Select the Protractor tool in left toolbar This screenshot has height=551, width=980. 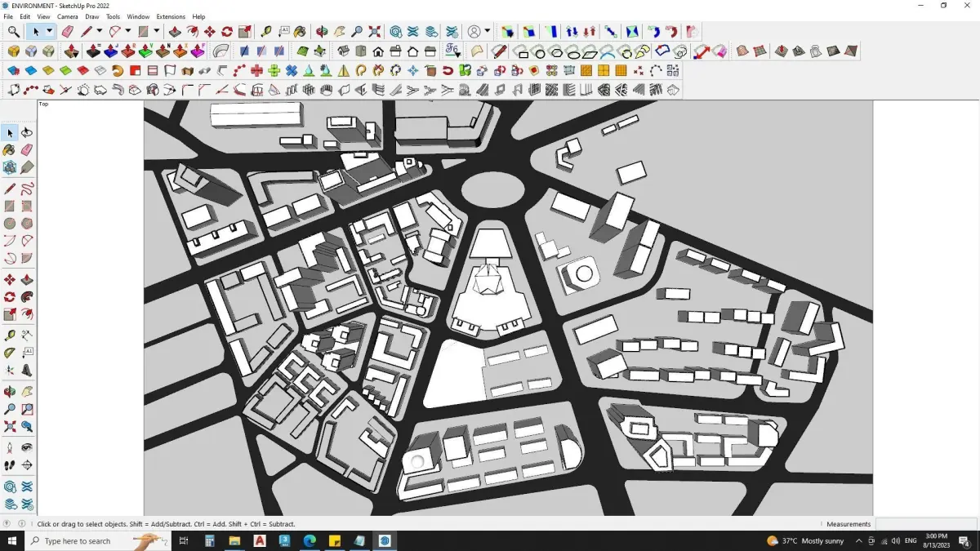point(10,353)
